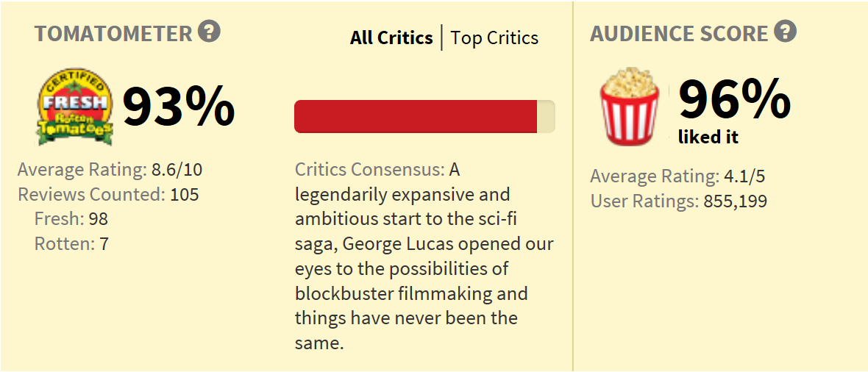The width and height of the screenshot is (868, 372).
Task: Click the User Ratings 855,199 line
Action: [679, 201]
